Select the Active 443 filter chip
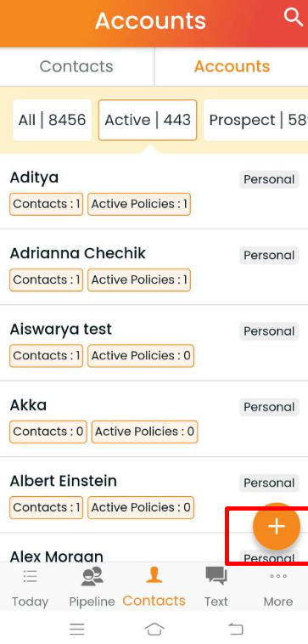Screen dimensions: 308x644 (148, 120)
